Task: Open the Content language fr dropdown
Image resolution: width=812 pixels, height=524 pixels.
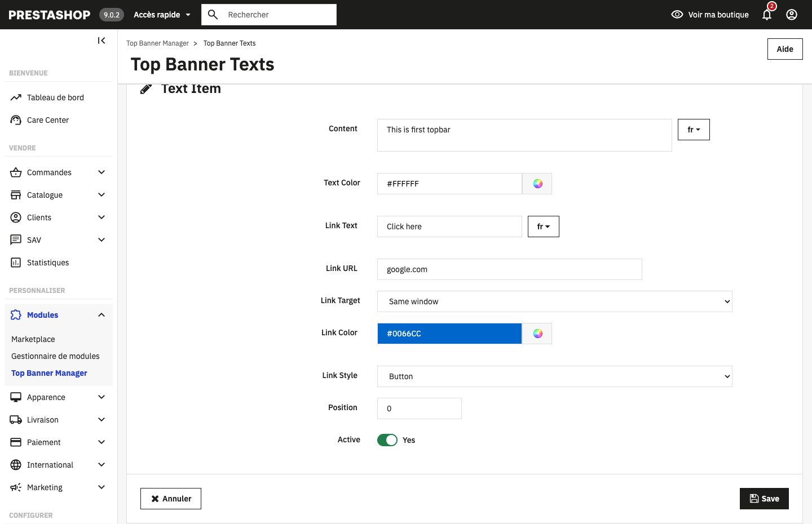Action: coord(694,130)
